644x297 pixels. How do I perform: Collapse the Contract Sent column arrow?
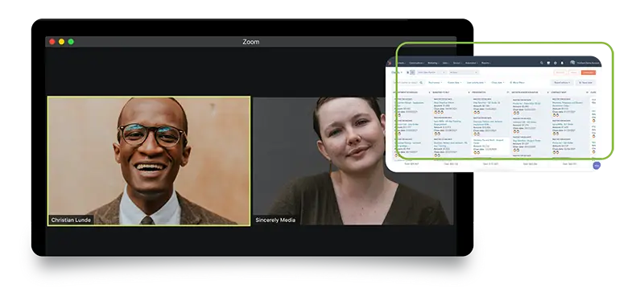point(588,93)
